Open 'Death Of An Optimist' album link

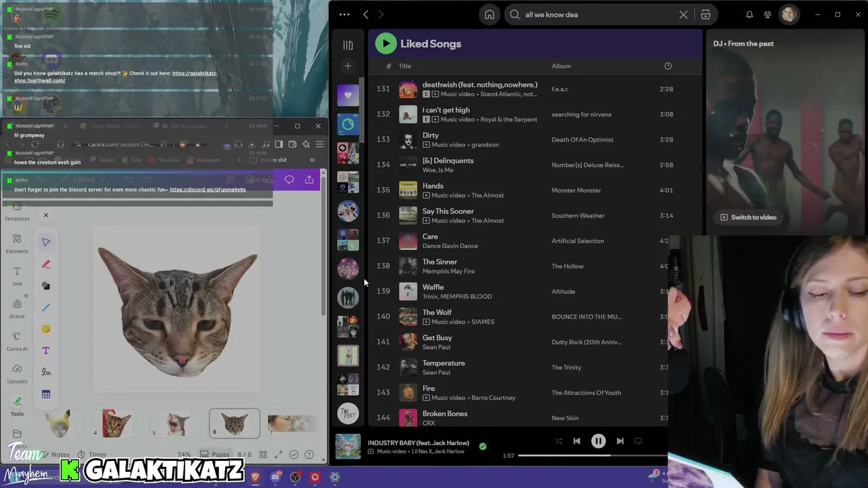point(583,140)
